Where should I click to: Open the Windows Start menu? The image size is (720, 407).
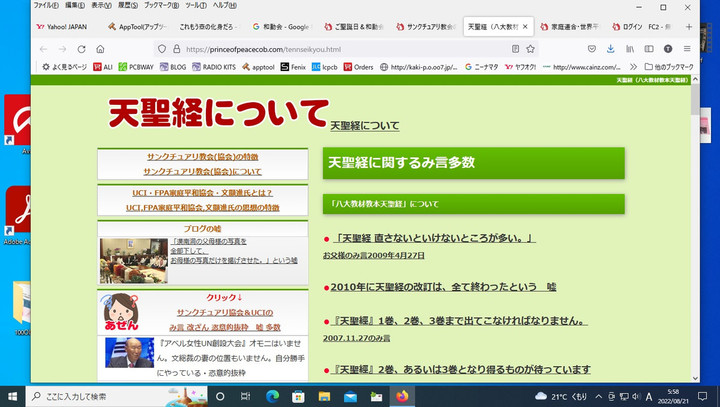pyautogui.click(x=13, y=396)
